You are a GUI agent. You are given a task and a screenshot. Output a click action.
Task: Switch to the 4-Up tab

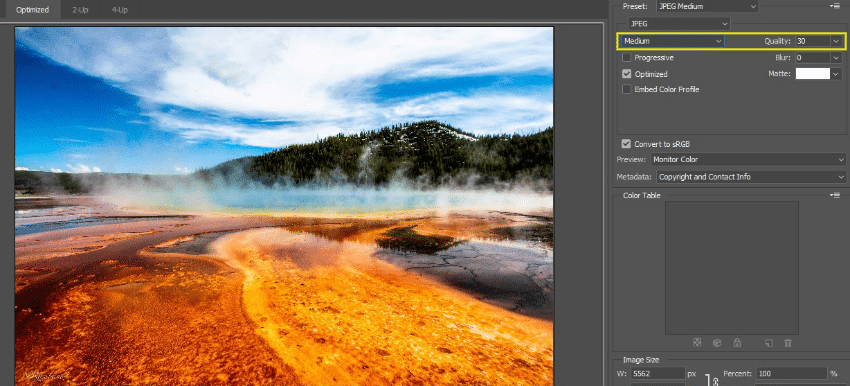(x=120, y=10)
